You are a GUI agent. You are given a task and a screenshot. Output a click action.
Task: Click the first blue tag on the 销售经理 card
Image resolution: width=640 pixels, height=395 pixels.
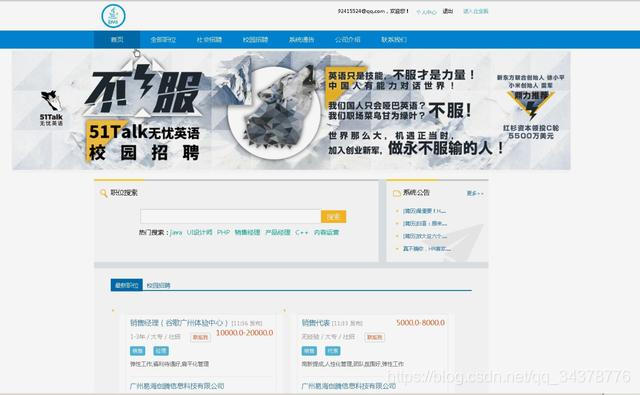(138, 351)
